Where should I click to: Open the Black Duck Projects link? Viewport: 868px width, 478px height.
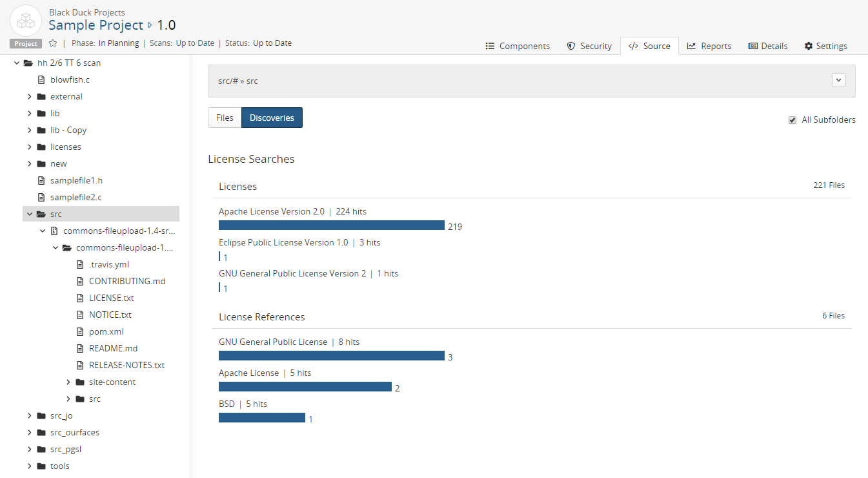click(x=87, y=12)
